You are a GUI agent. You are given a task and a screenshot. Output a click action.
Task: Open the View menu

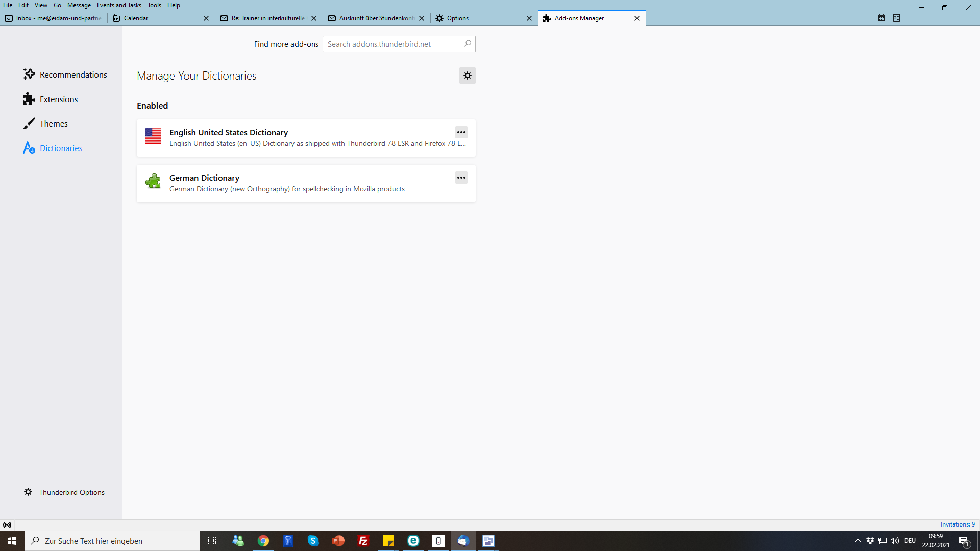(41, 5)
